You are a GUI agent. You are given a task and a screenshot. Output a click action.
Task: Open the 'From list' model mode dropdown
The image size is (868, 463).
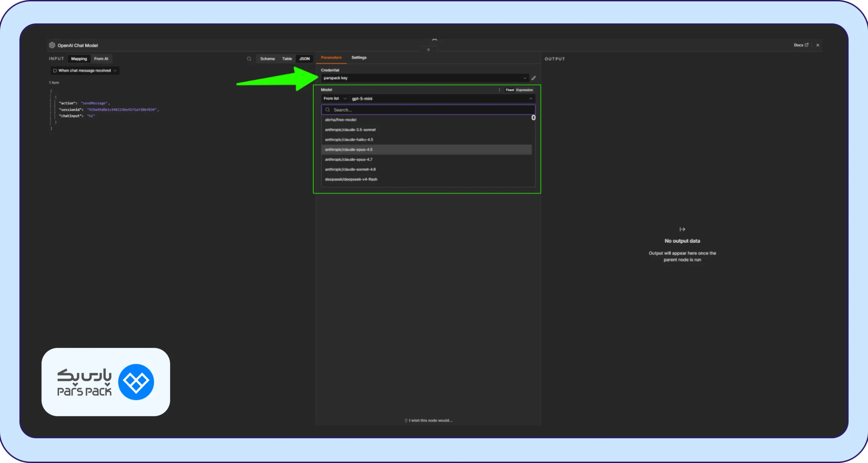pos(335,99)
